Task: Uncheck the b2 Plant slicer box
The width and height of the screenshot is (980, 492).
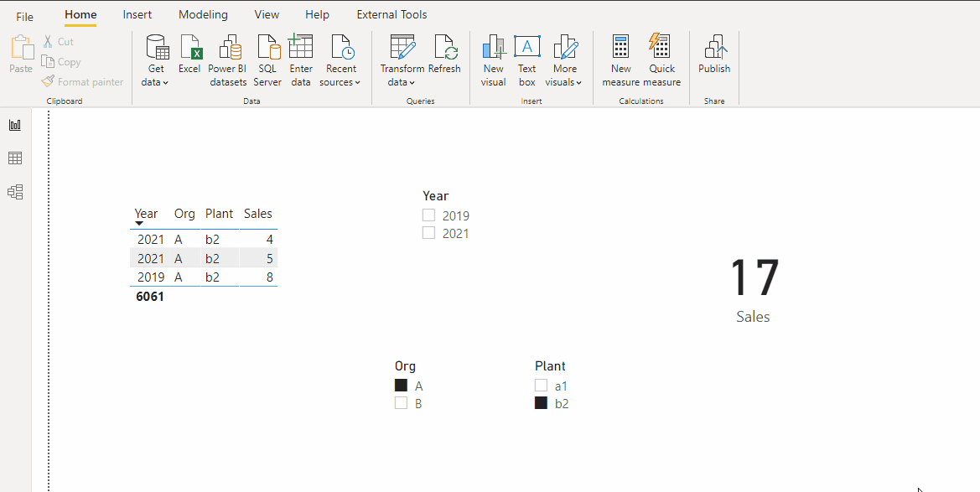Action: point(541,403)
